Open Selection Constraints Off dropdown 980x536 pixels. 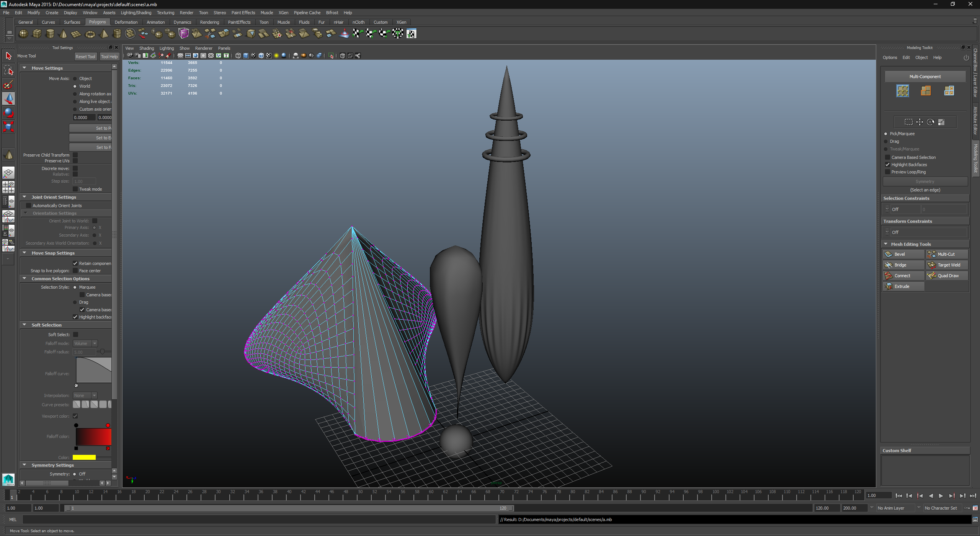pyautogui.click(x=902, y=209)
